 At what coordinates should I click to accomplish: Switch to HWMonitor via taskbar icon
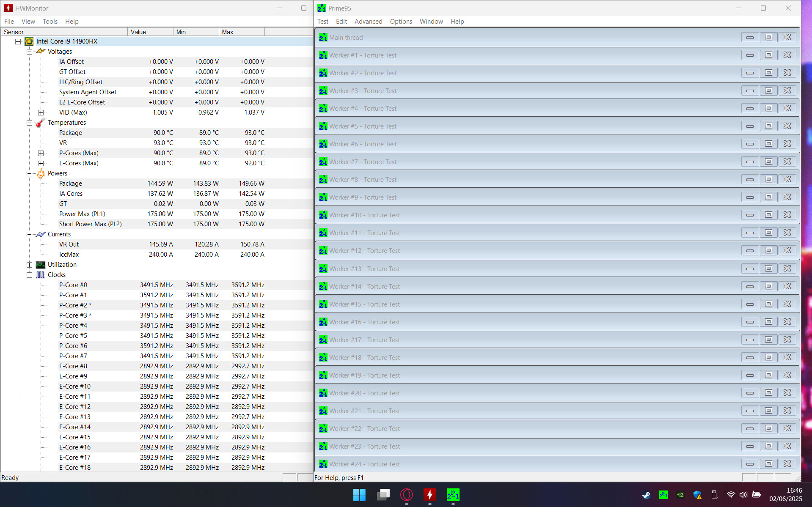pyautogui.click(x=430, y=495)
